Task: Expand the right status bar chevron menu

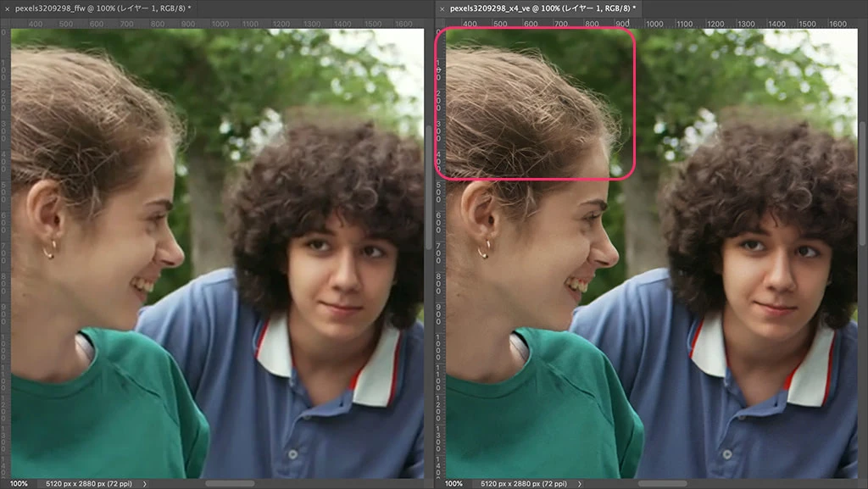Action: click(x=580, y=483)
